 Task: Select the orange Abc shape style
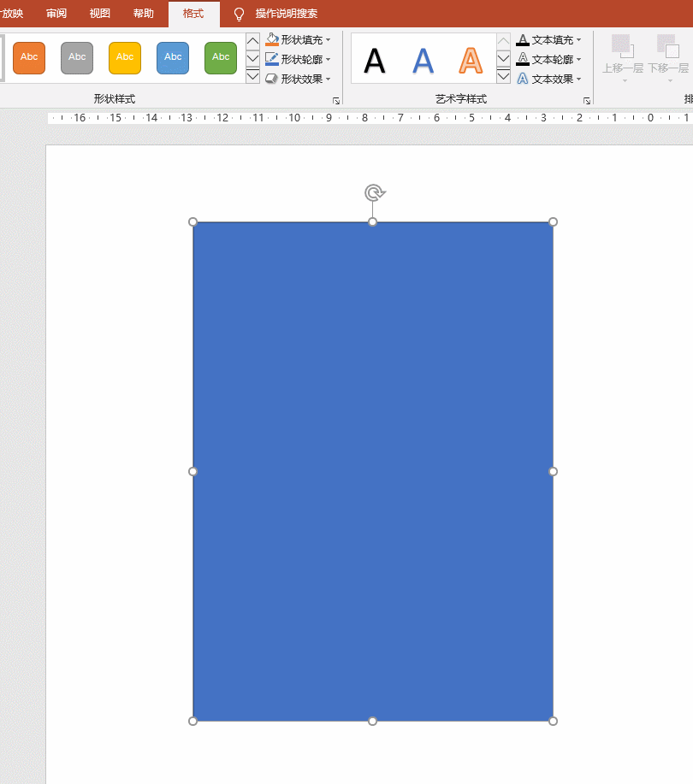click(29, 57)
